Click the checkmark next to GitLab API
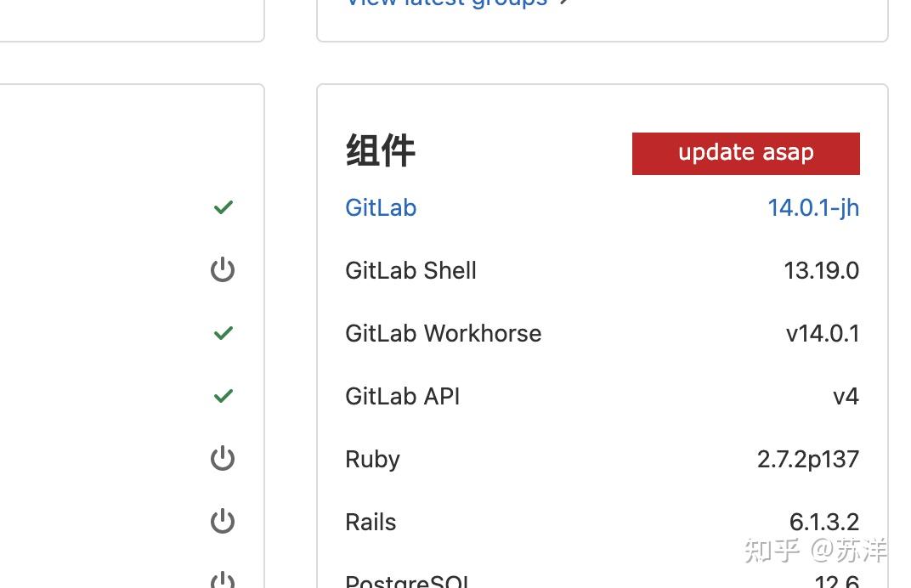Image resolution: width=911 pixels, height=588 pixels. coord(223,396)
